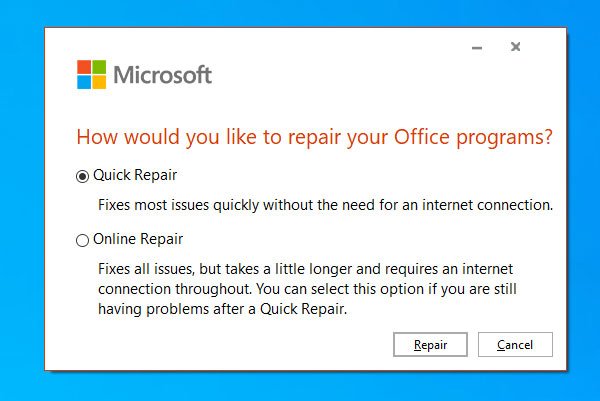Click the red square of Microsoft logo

(84, 67)
